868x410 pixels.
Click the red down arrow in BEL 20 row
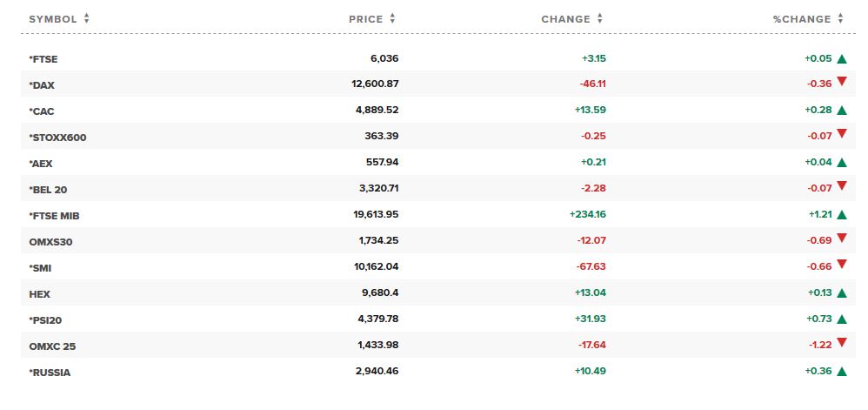842,185
